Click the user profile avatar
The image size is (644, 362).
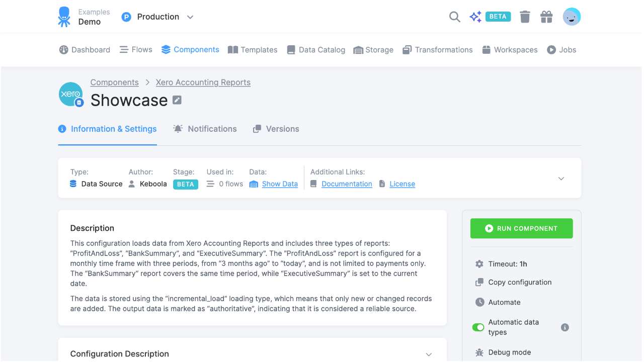pos(572,17)
